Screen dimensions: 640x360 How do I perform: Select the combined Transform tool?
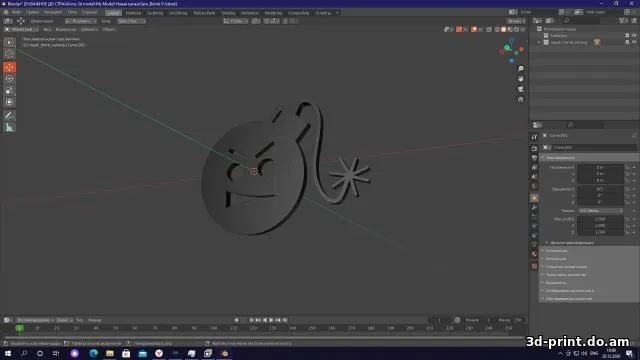coord(9,102)
